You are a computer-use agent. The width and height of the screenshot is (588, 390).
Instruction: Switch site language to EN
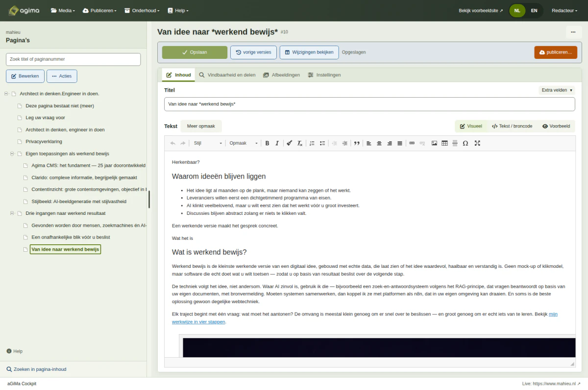pyautogui.click(x=534, y=10)
